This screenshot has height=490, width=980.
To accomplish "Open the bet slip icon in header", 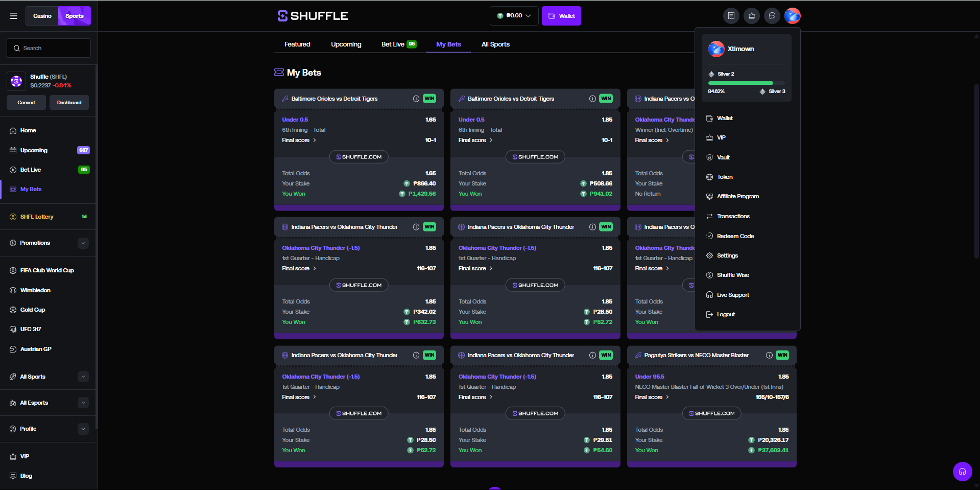I will (731, 16).
